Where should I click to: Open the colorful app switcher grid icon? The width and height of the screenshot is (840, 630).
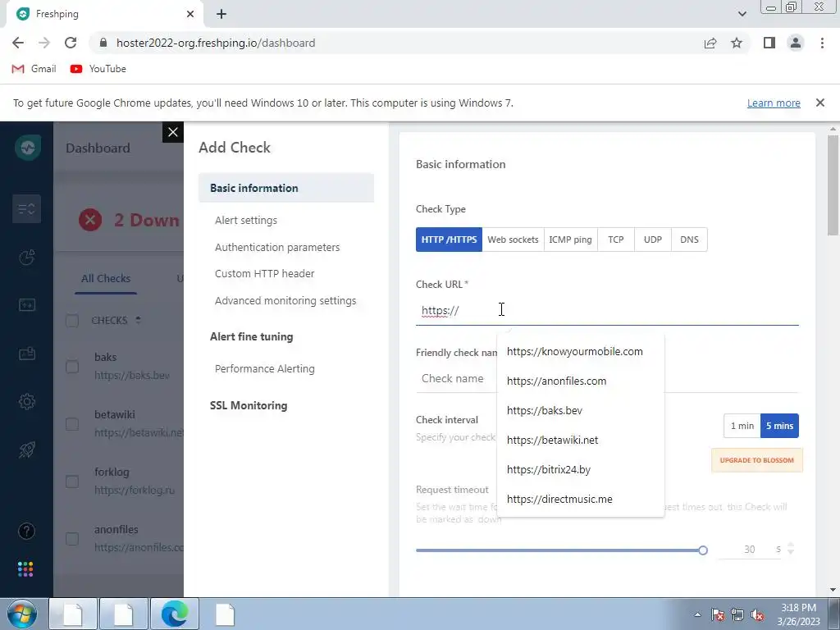click(x=25, y=569)
